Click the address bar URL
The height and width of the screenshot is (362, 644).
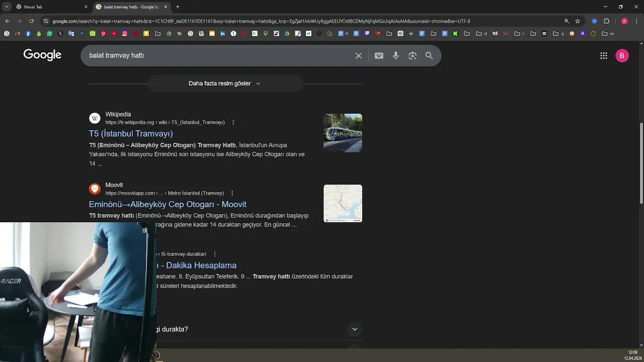tap(261, 21)
